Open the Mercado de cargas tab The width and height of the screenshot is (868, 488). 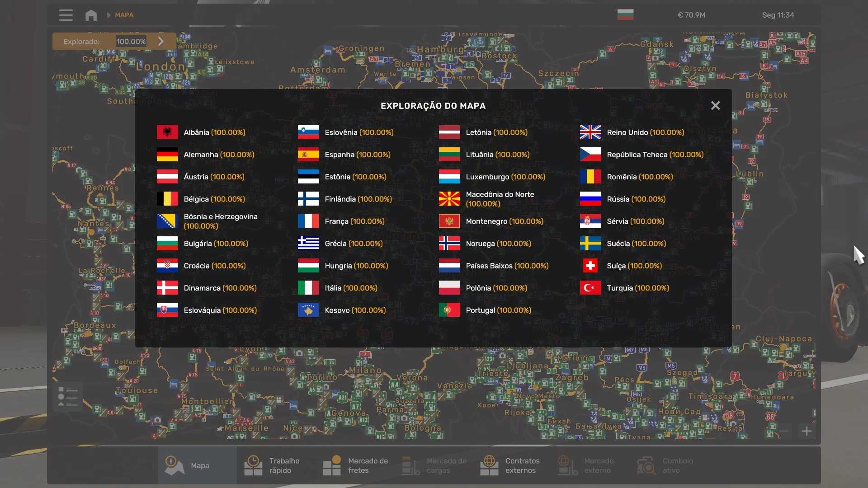(x=434, y=465)
